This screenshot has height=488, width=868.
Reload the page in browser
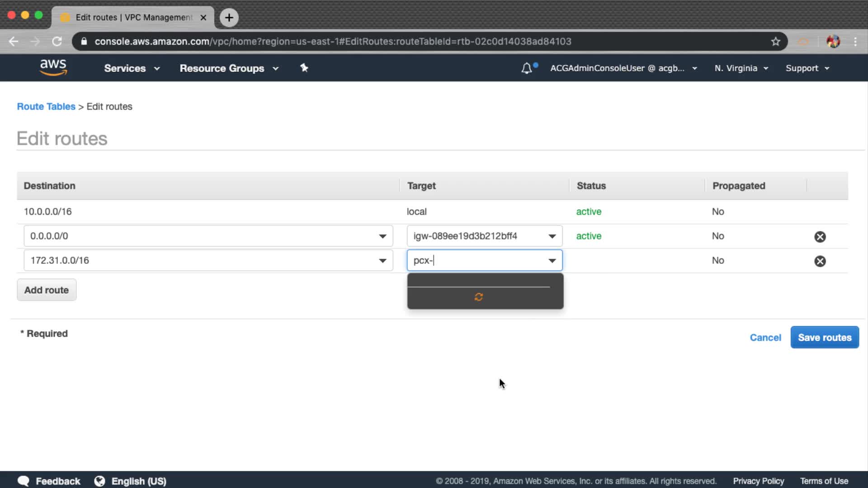pos(57,42)
